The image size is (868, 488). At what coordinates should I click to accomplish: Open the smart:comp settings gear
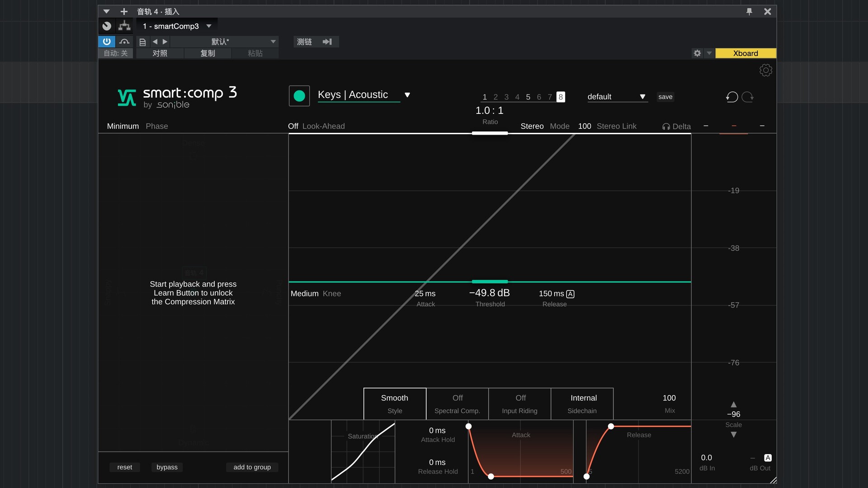pyautogui.click(x=765, y=70)
